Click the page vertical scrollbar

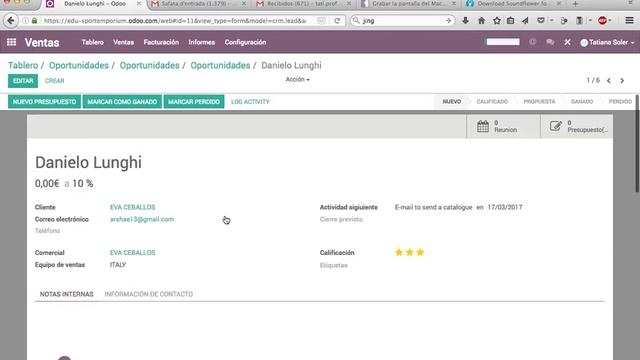tap(637, 144)
